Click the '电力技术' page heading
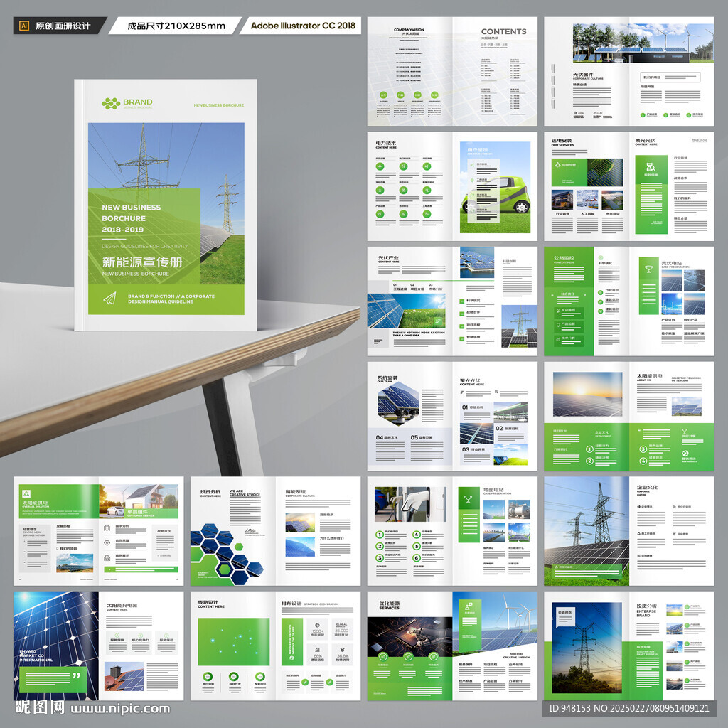 point(386,143)
